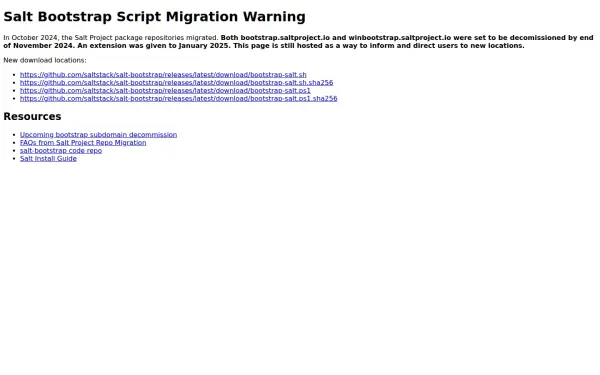Open the Salt Install Guide link

click(x=48, y=159)
